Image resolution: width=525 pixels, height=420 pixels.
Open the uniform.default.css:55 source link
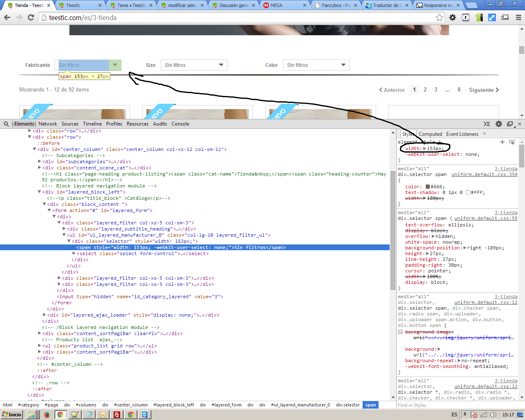pyautogui.click(x=486, y=218)
